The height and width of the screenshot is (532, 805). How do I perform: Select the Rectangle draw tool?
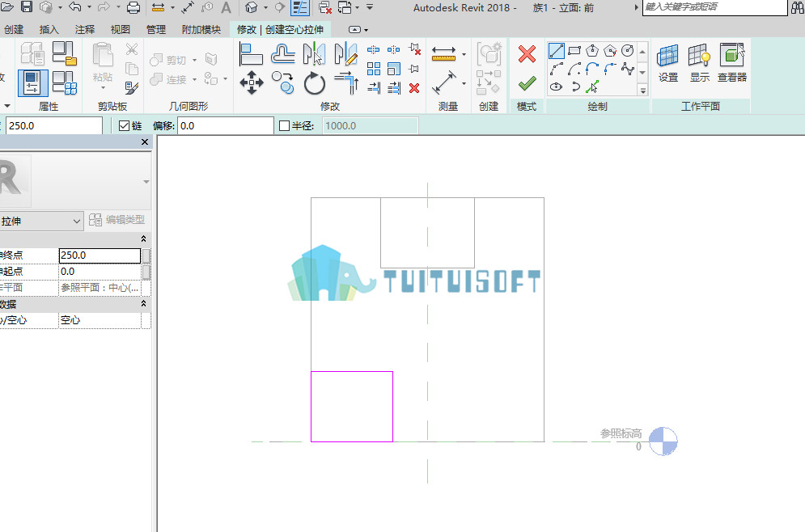click(574, 51)
